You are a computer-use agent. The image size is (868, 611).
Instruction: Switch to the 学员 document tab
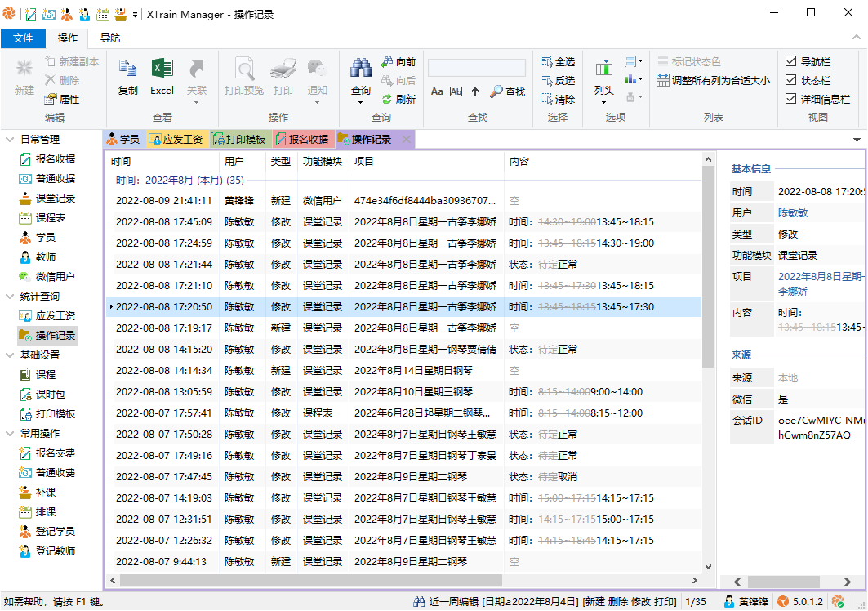tap(124, 139)
